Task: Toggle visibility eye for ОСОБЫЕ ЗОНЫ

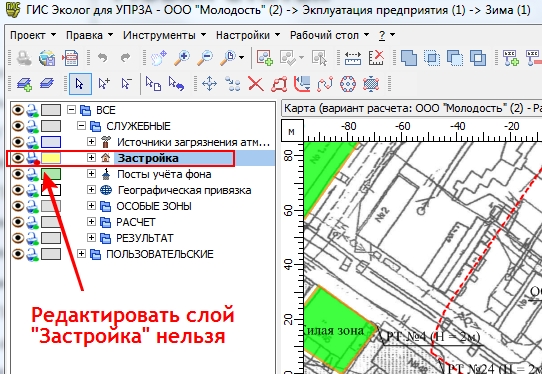Action: pos(18,206)
